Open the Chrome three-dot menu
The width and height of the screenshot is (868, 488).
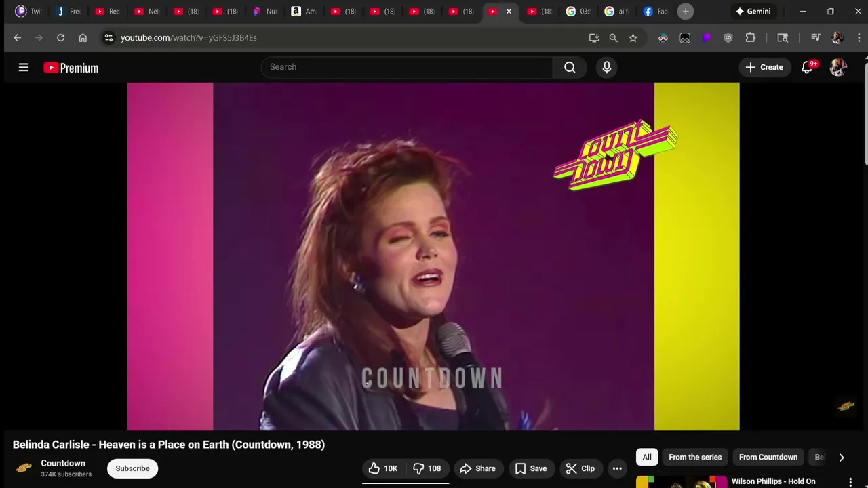click(x=859, y=38)
